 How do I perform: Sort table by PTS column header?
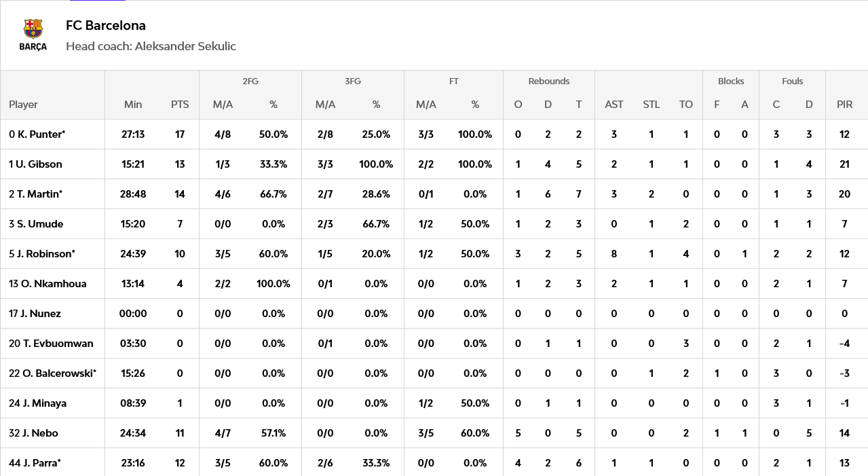tap(180, 105)
